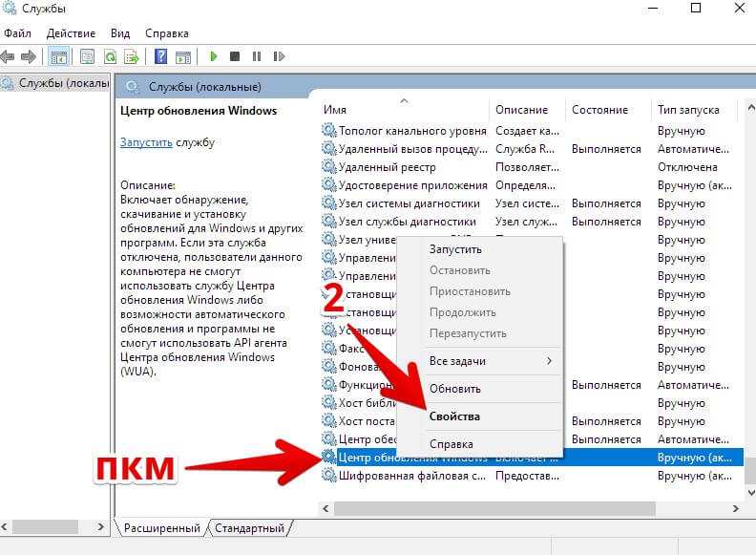This screenshot has height=555, width=756.
Task: Open the Справка menu in the menu bar
Action: (167, 33)
